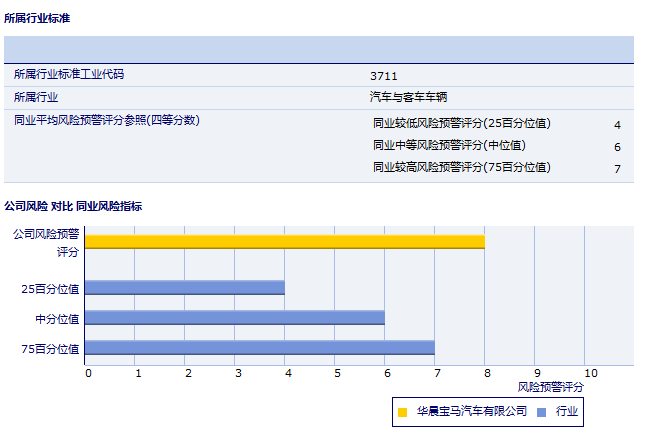Click the yellow 公司风险预警评分 bar

pos(284,241)
